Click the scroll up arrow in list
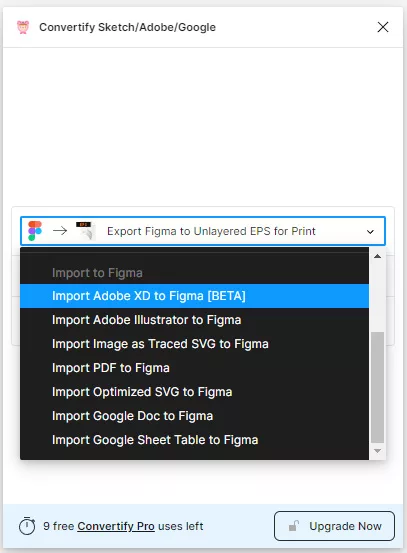This screenshot has height=553, width=407. pyautogui.click(x=377, y=256)
